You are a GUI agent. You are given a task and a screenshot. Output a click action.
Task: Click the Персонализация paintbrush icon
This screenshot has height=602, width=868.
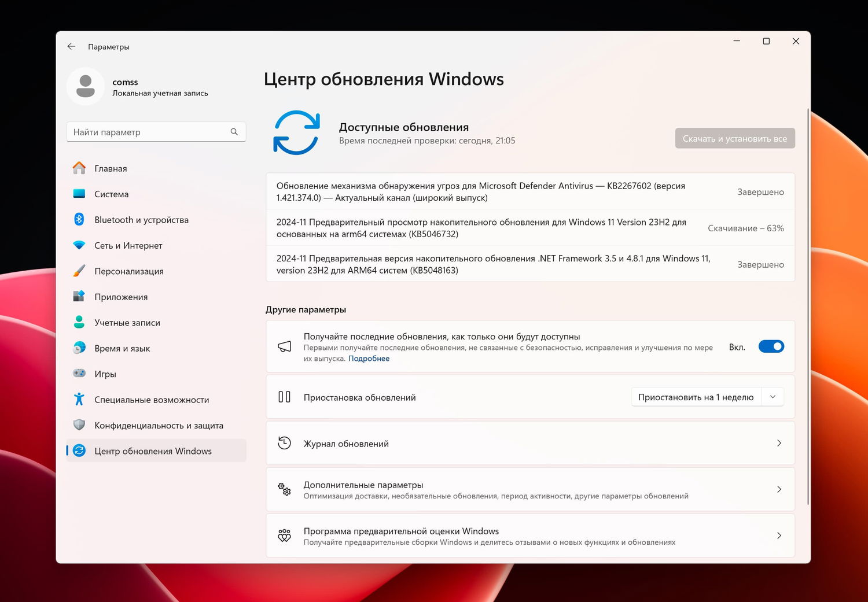(79, 271)
